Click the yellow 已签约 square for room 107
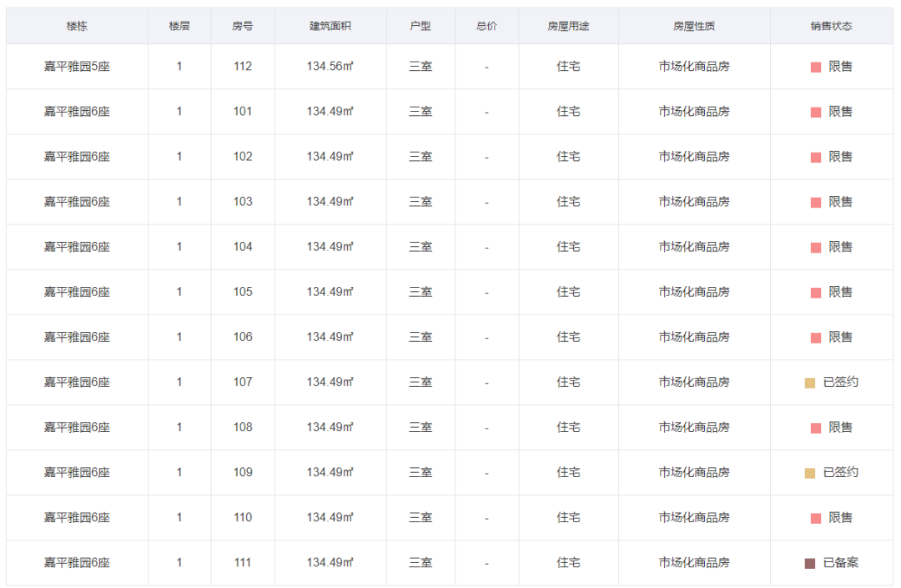Viewport: 901px width, 588px height. point(810,383)
